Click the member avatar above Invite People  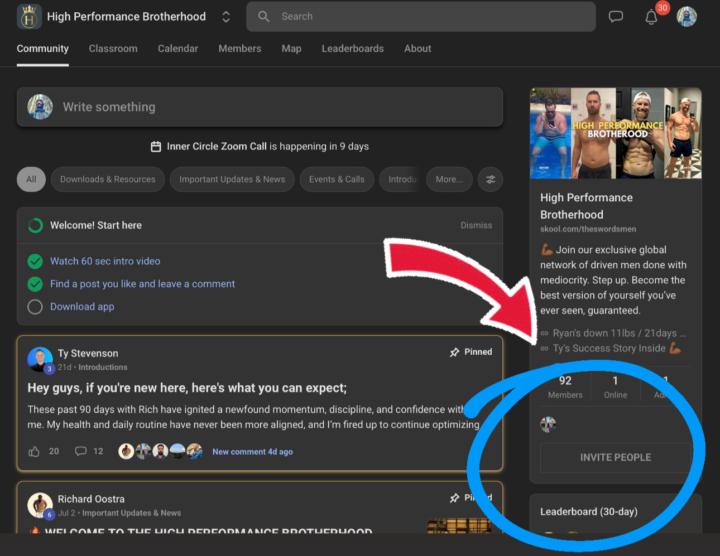click(x=548, y=424)
